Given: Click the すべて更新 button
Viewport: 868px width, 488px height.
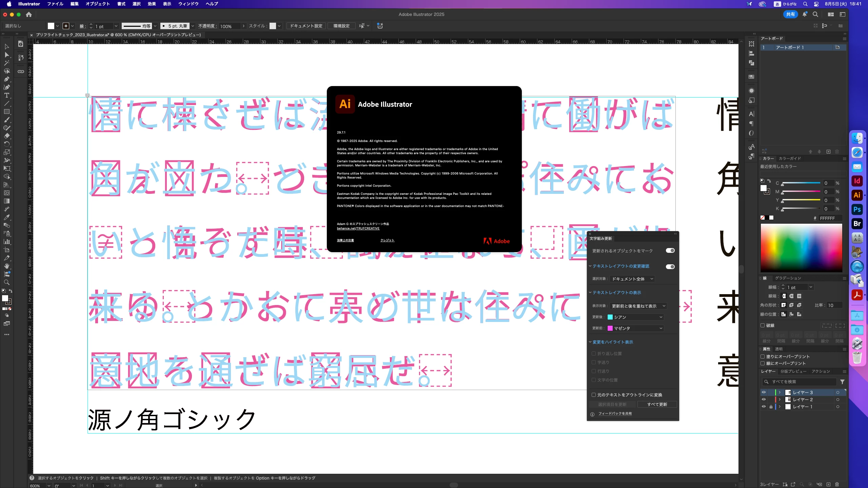Looking at the screenshot, I should coord(657,404).
